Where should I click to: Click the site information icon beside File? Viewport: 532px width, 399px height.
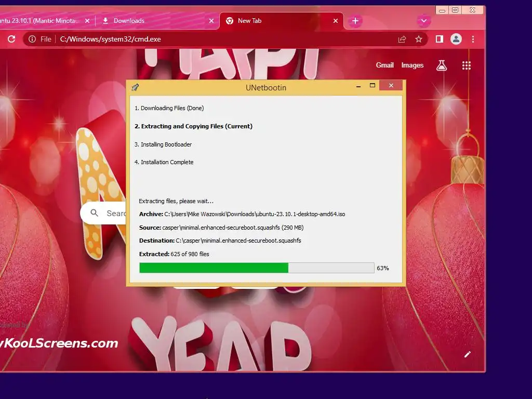pos(32,39)
